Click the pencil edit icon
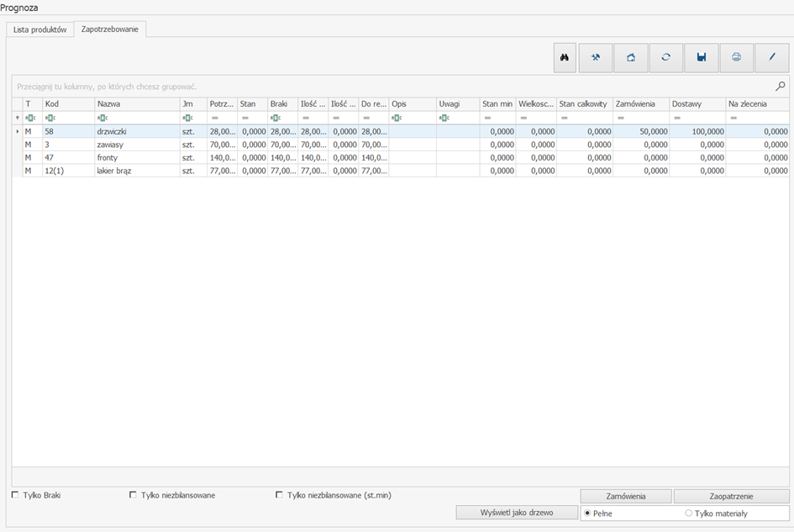Screen dimensions: 794x532 [771, 58]
